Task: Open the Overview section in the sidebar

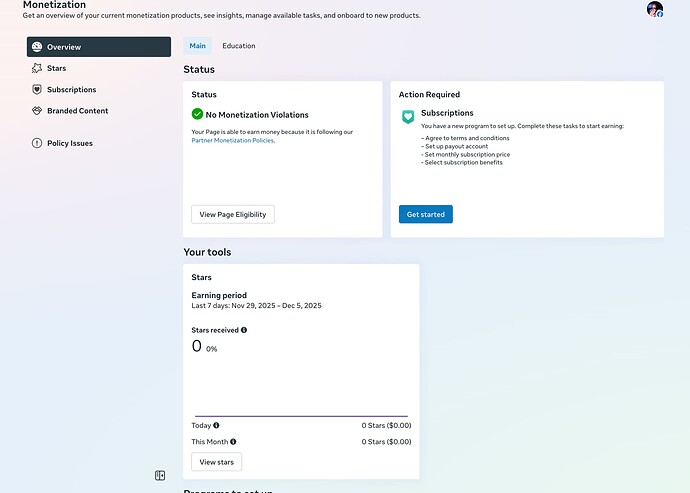Action: click(98, 47)
